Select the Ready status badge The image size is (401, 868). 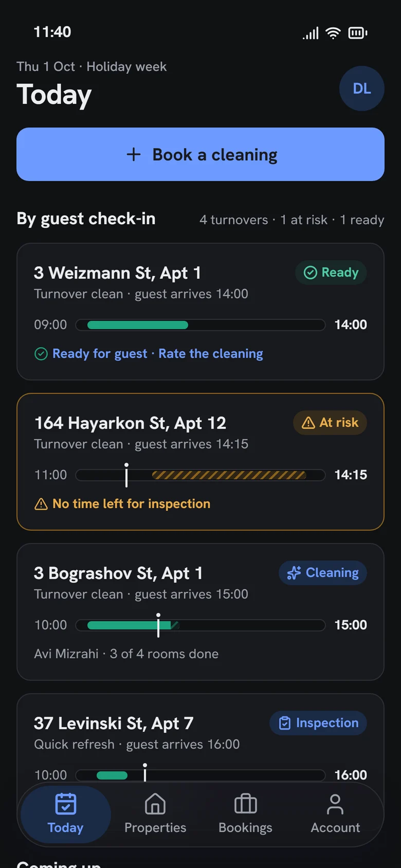click(331, 273)
